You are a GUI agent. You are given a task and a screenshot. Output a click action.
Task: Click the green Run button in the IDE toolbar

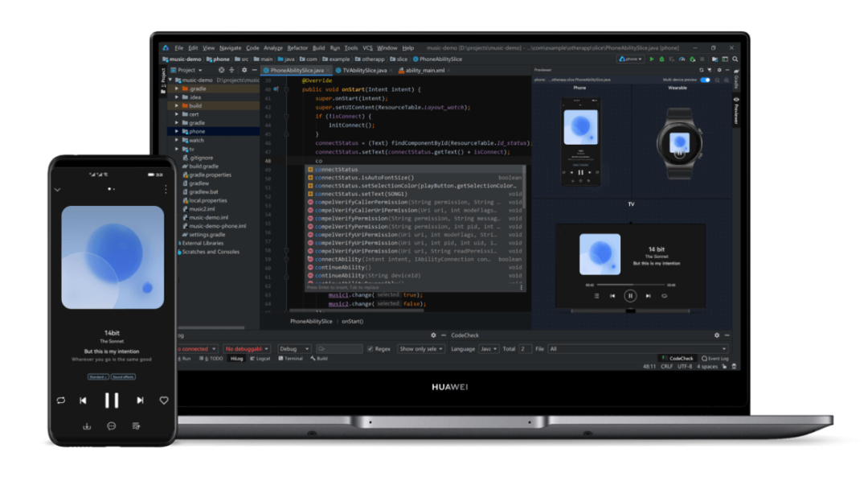point(652,60)
